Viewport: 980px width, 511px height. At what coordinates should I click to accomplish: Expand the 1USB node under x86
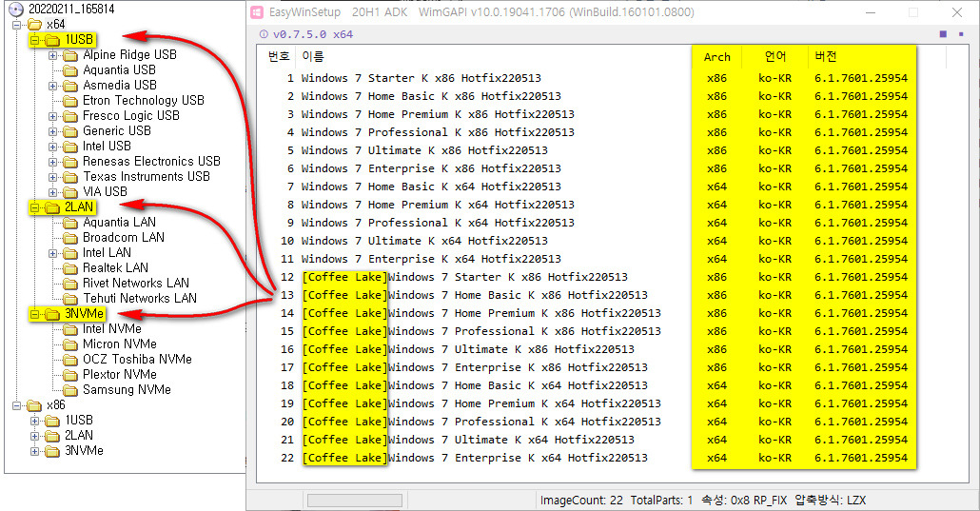tap(34, 421)
